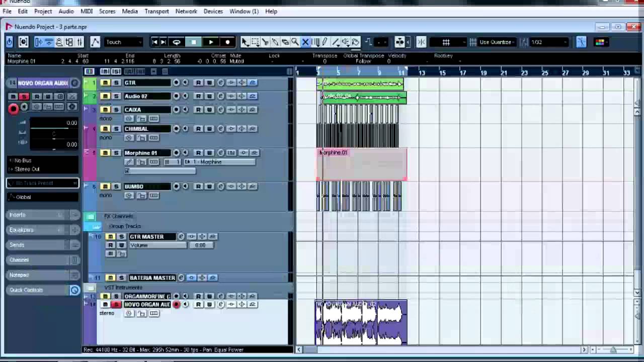Viewport: 644px width, 362px height.
Task: Expand the Inserts inspector section
Action: (43, 215)
